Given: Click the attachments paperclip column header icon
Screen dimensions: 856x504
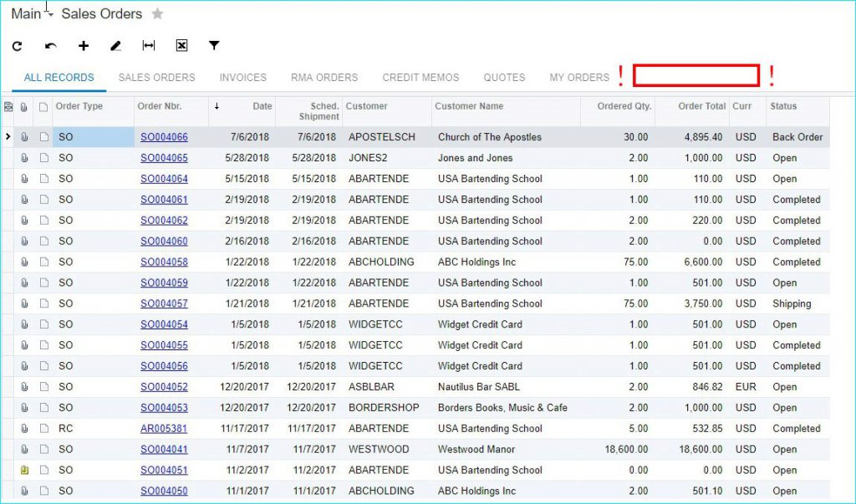Looking at the screenshot, I should click(x=24, y=107).
